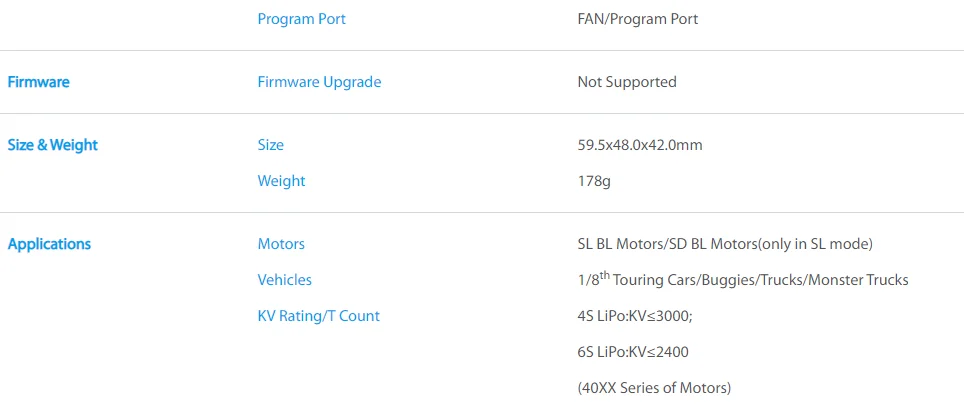Viewport: 964px width, 414px height.
Task: Click the Applications section heading
Action: (x=49, y=244)
